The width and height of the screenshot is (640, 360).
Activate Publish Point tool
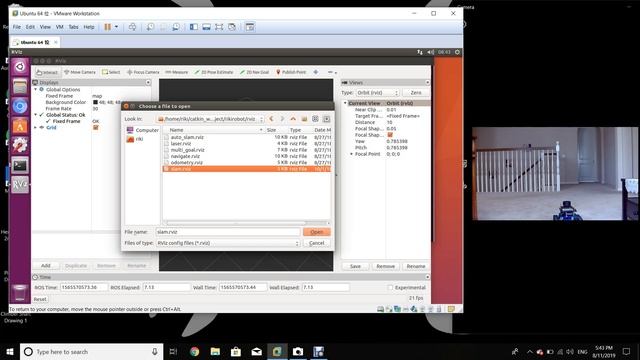[291, 72]
